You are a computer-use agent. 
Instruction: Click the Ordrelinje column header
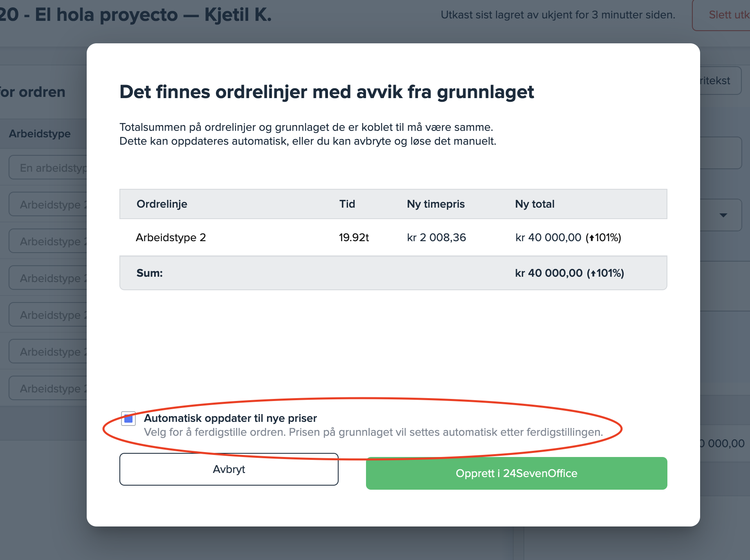point(162,204)
